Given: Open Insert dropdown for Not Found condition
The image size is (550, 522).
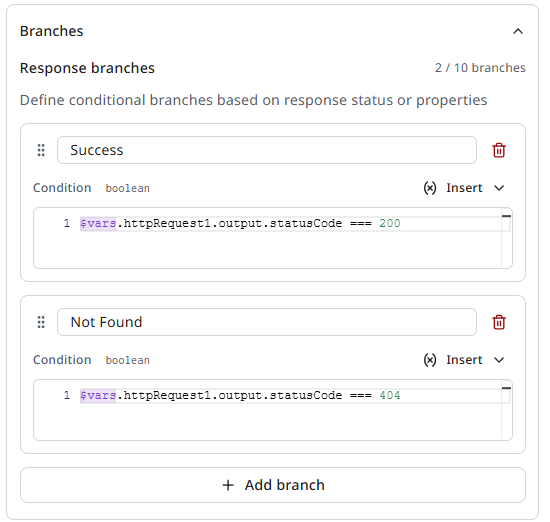Looking at the screenshot, I should tap(464, 360).
